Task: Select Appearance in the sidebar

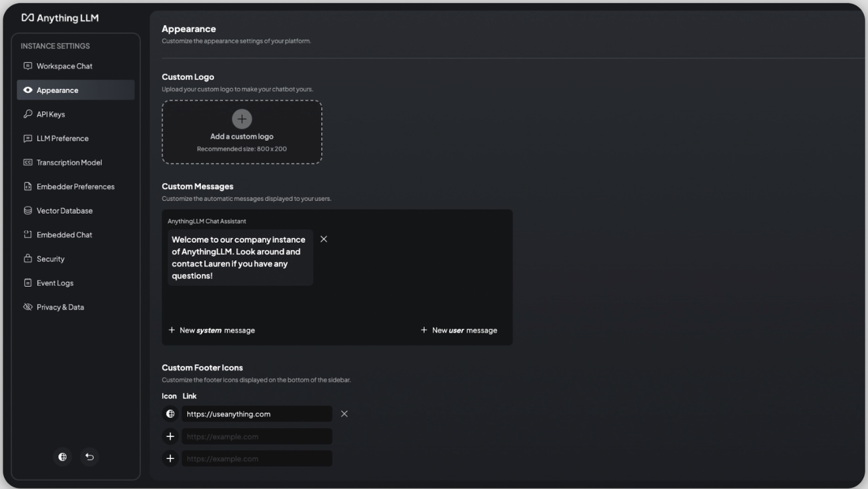Action: pyautogui.click(x=76, y=90)
